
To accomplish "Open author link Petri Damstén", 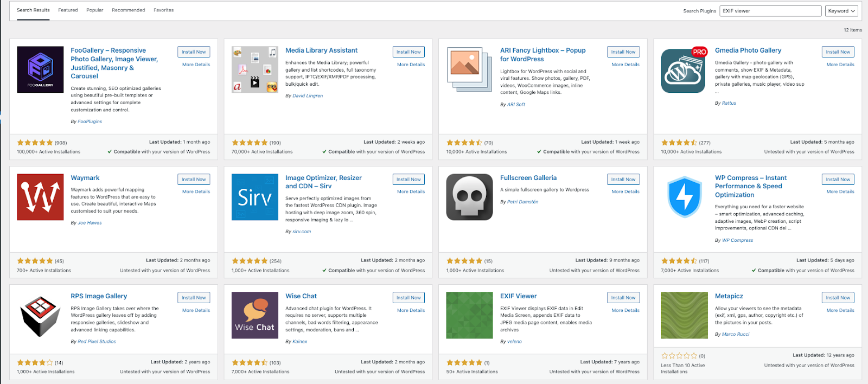I will coord(523,202).
